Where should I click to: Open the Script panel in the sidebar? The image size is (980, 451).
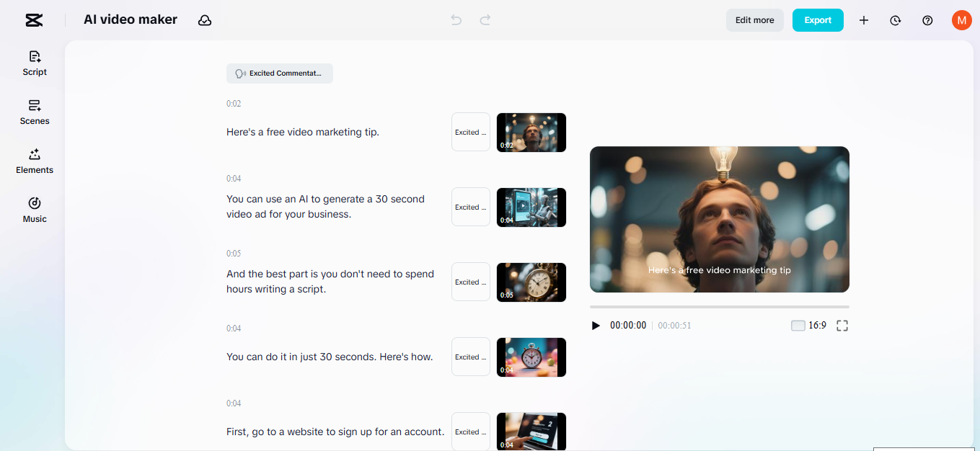pyautogui.click(x=34, y=63)
